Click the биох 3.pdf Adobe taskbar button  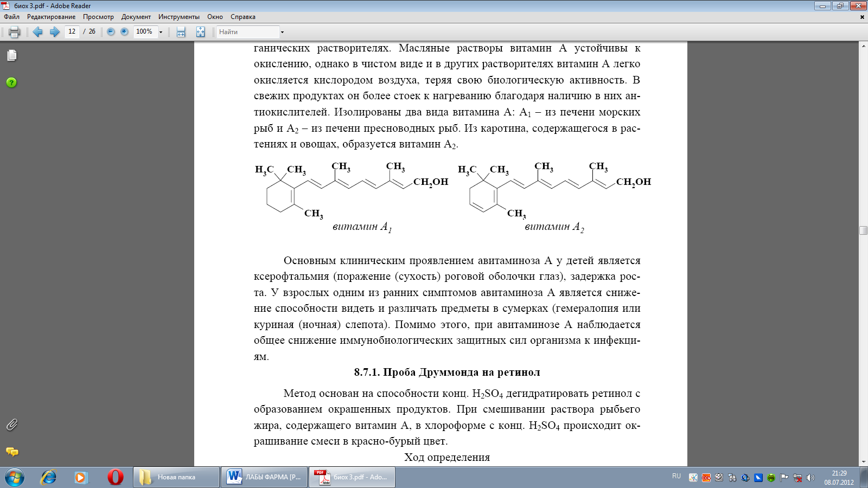coord(352,477)
